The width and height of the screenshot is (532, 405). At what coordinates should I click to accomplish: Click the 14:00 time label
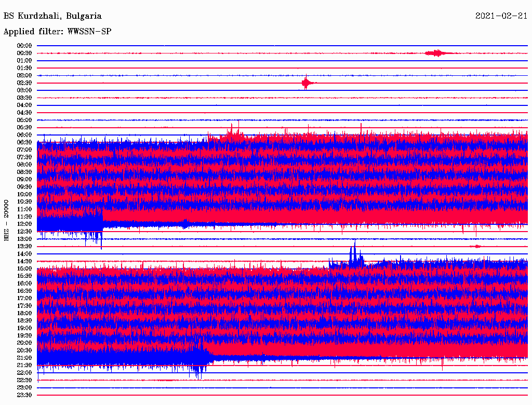click(x=24, y=254)
